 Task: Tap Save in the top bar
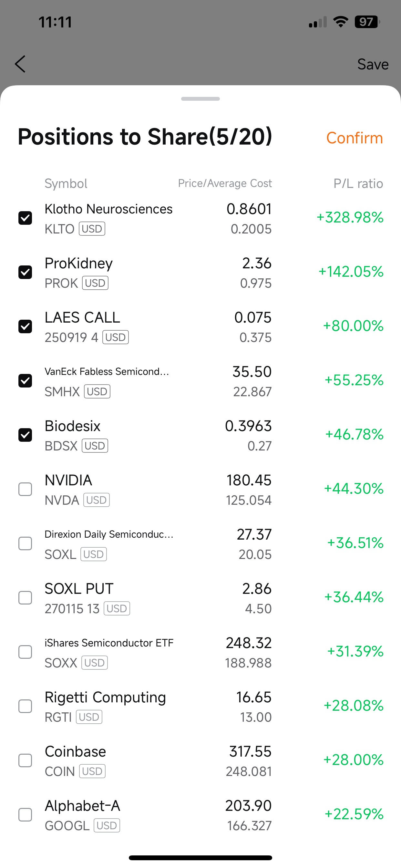pos(373,64)
